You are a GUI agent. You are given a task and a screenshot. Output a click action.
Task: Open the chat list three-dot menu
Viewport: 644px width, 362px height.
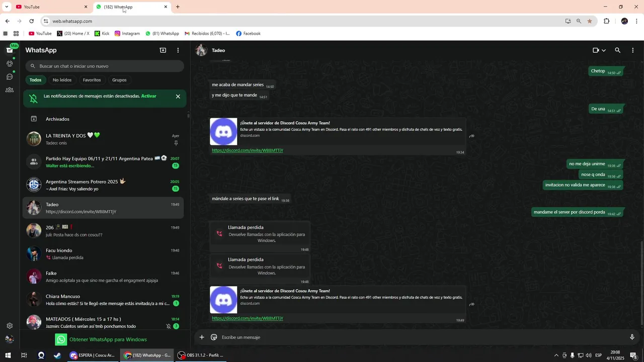click(178, 50)
